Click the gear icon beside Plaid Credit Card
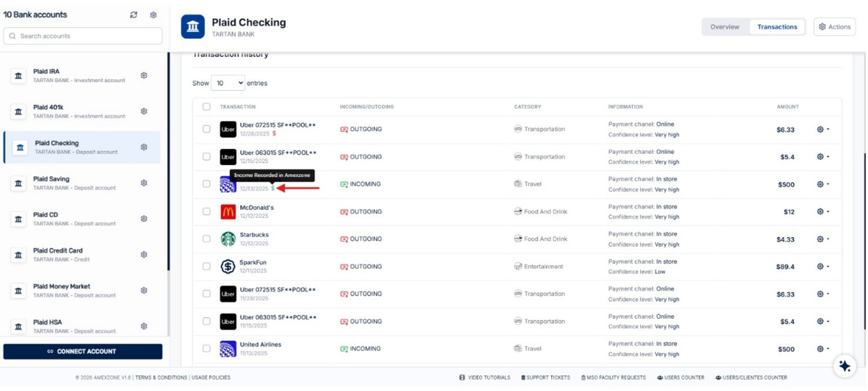 coord(144,254)
